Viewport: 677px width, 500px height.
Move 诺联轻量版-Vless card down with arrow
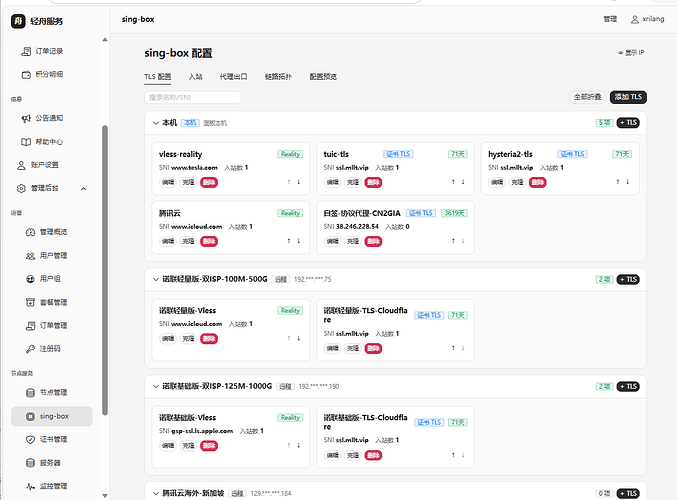[x=298, y=338]
